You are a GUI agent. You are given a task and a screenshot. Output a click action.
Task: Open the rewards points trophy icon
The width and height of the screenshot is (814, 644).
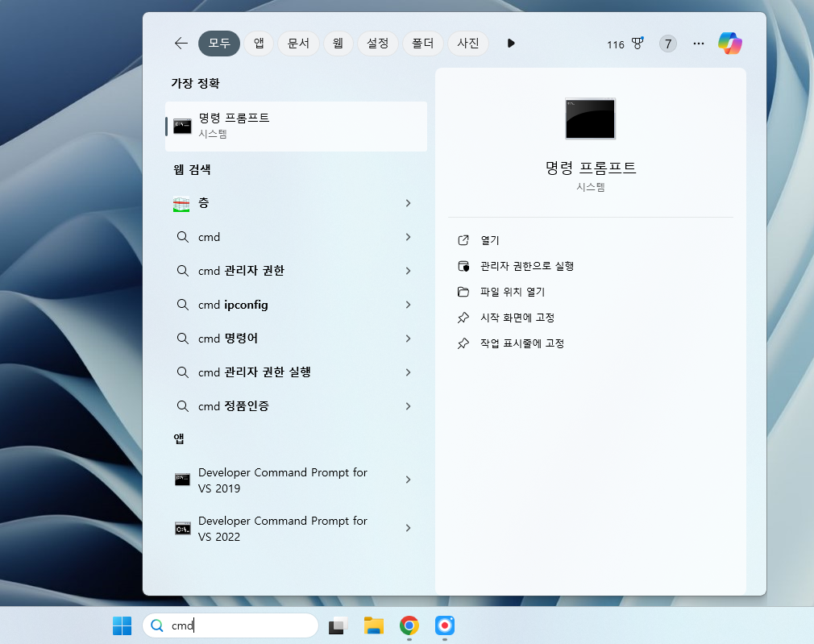tap(637, 43)
